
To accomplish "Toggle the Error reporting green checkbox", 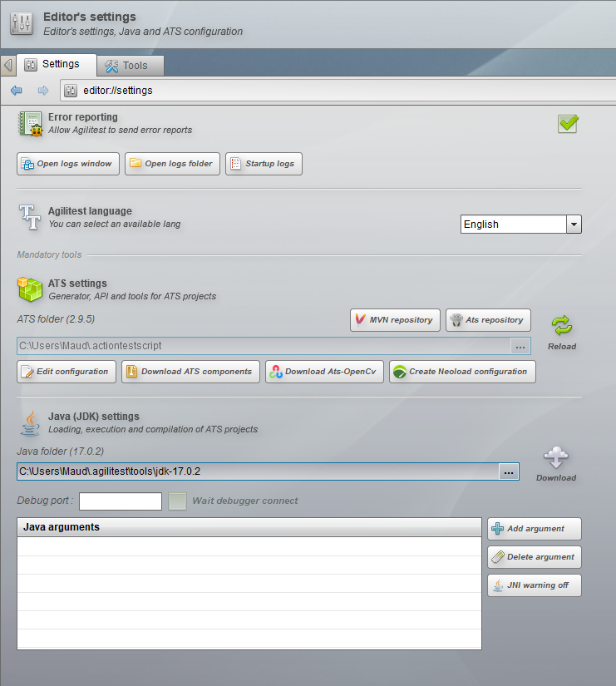I will pyautogui.click(x=568, y=124).
